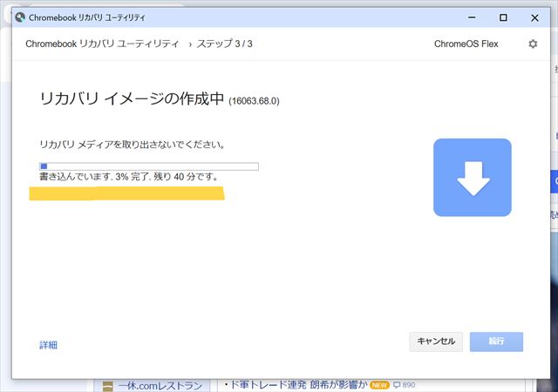Click the 書き込んでいます 3% 完了 status text
Viewport: 558px width, 392px height.
pyautogui.click(x=128, y=177)
